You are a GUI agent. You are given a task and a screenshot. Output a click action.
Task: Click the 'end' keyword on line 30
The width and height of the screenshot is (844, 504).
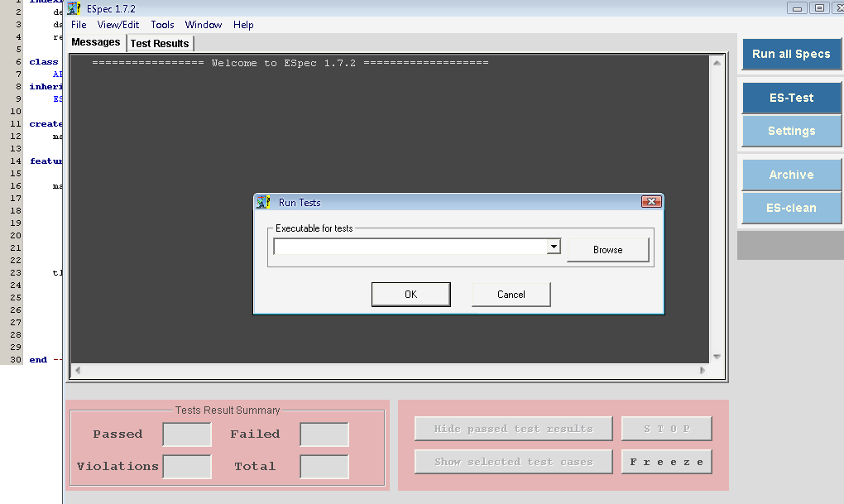pos(38,360)
